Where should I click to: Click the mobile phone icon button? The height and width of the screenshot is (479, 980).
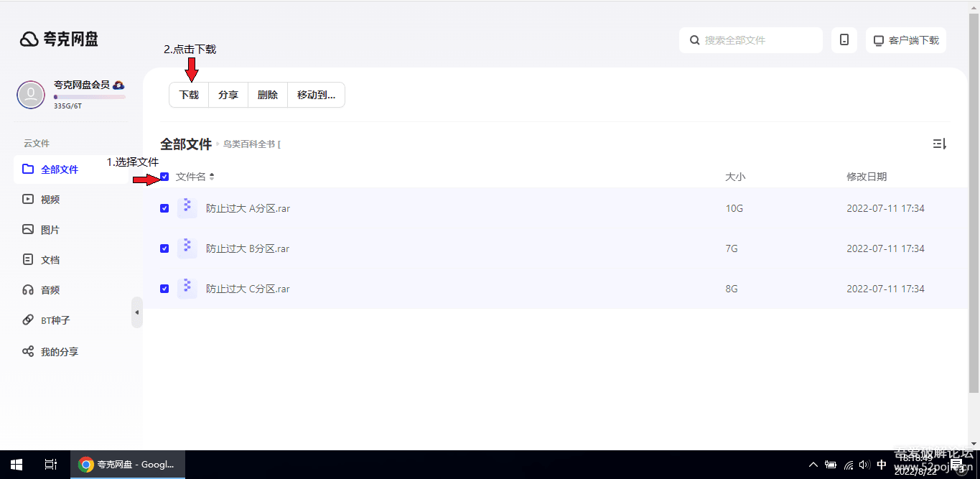coord(844,40)
